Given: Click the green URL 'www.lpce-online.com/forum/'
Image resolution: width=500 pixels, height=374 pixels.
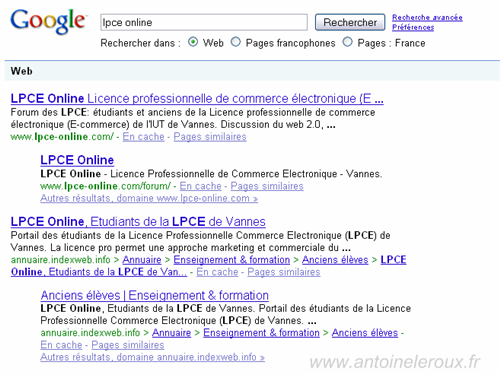Looking at the screenshot, I should coord(105,186).
